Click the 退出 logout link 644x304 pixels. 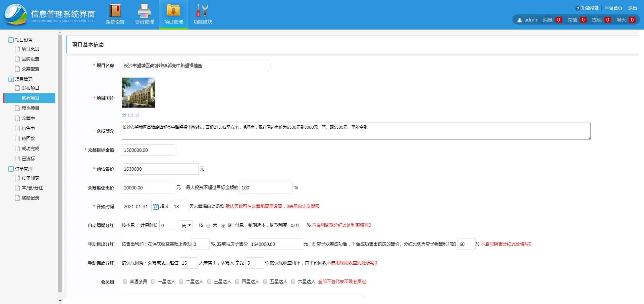click(x=632, y=8)
